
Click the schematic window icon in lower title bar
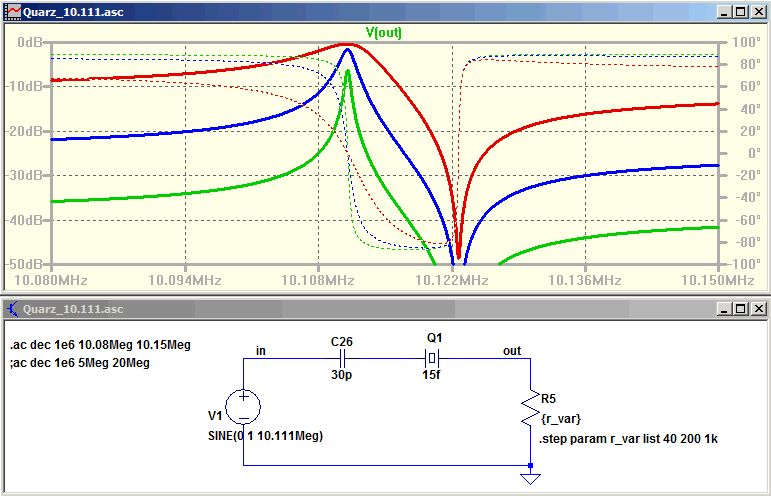pos(12,309)
